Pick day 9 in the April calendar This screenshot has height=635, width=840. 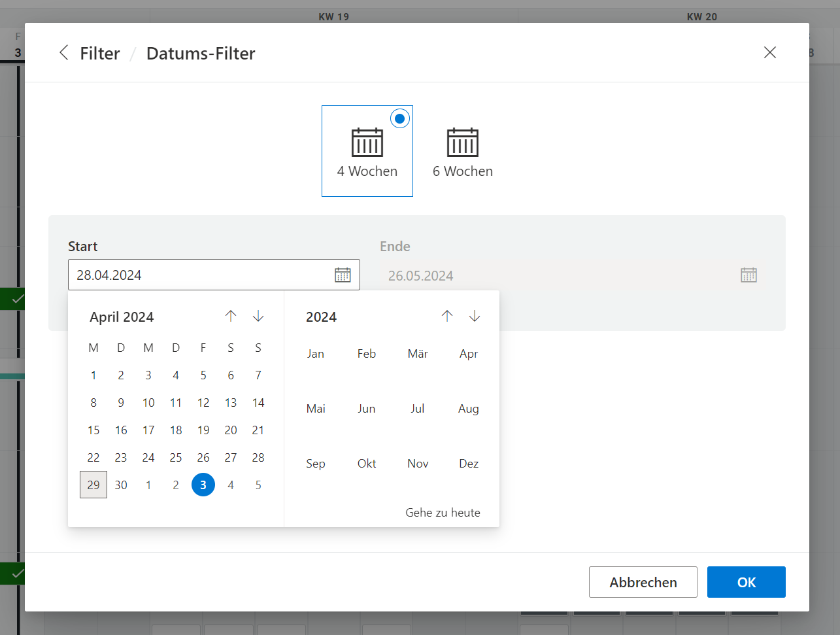click(121, 403)
